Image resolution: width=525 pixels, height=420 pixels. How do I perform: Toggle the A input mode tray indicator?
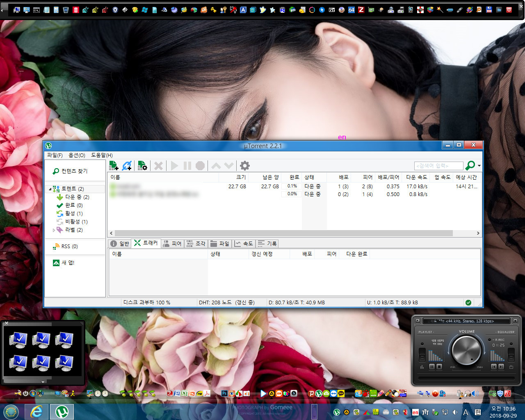pyautogui.click(x=466, y=412)
